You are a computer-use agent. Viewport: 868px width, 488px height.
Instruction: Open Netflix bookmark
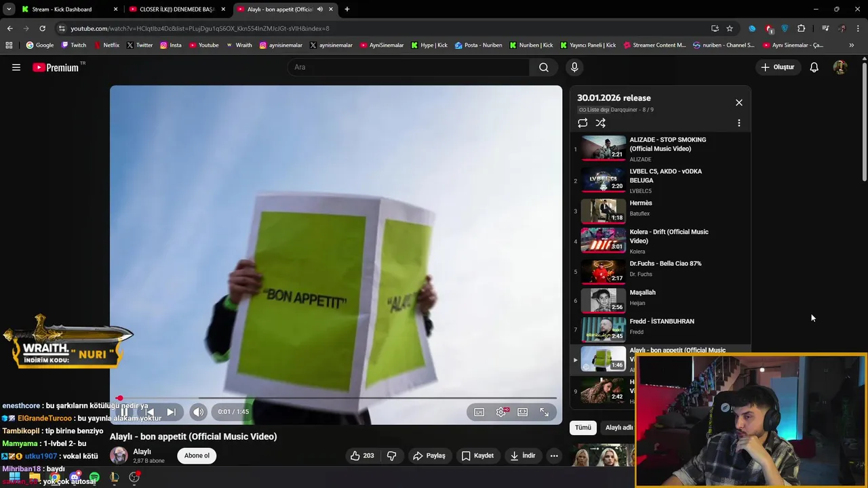click(106, 45)
